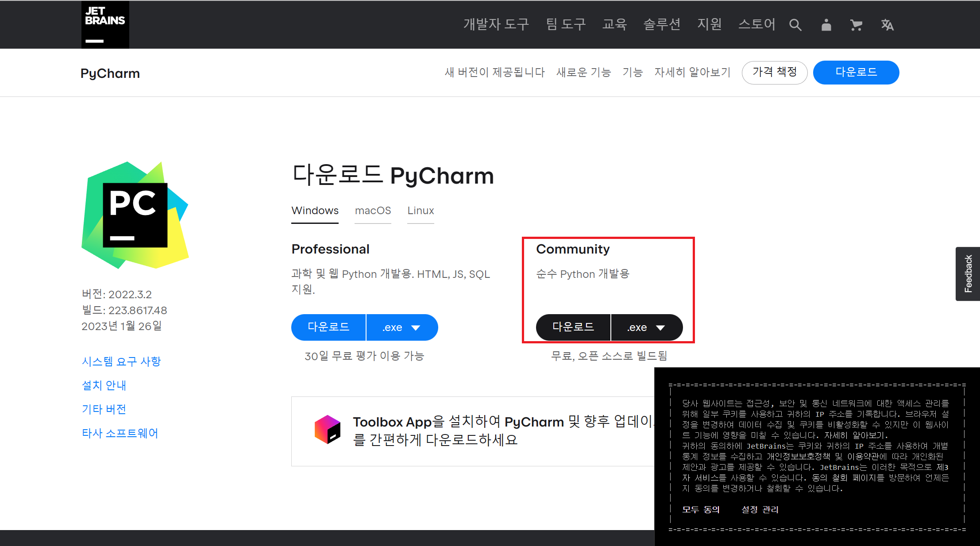Viewport: 980px width, 546px height.
Task: Open 기타 버전 link
Action: [x=104, y=409]
